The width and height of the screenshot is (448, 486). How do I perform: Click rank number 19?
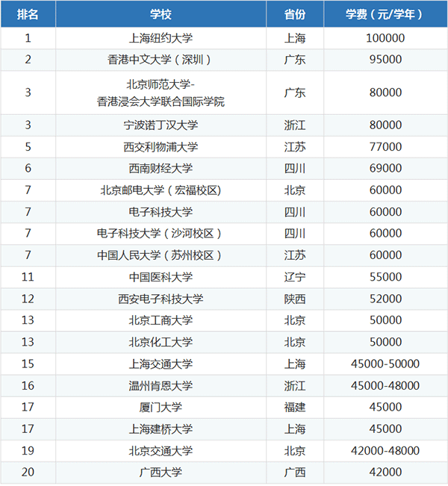click(x=28, y=451)
